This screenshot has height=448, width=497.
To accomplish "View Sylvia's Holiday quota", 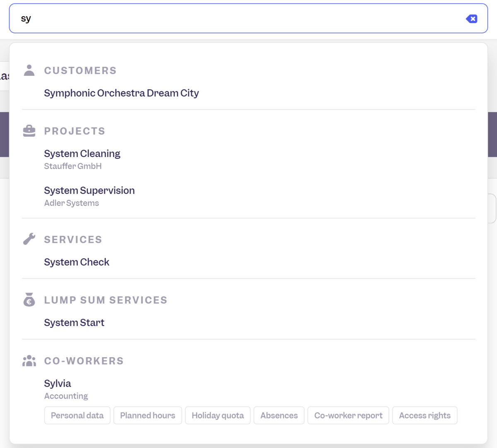I will 217,415.
